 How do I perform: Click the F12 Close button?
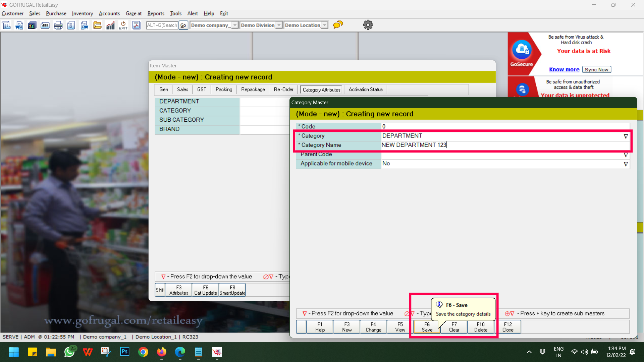coord(507,327)
